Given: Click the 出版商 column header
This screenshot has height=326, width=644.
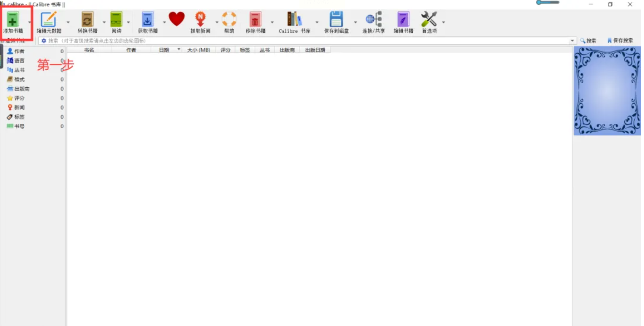Looking at the screenshot, I should coord(287,50).
